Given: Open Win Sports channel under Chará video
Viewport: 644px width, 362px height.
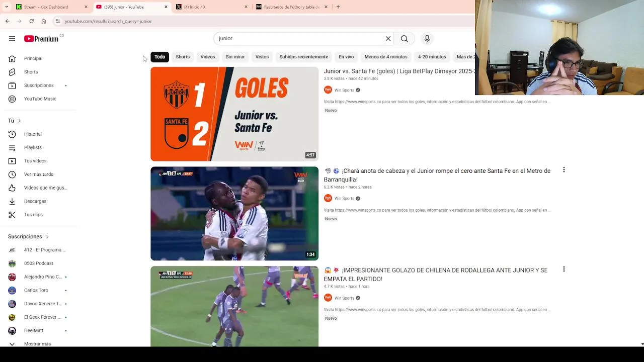Looking at the screenshot, I should [x=344, y=199].
